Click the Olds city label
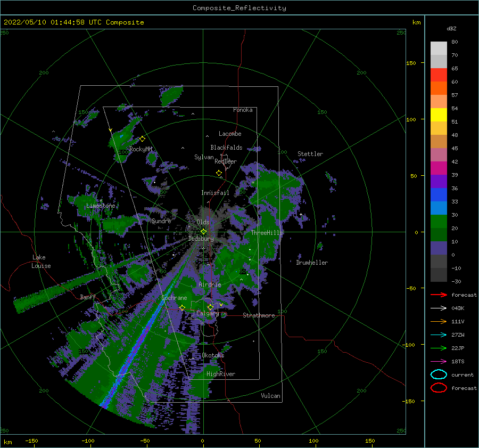 pyautogui.click(x=203, y=222)
